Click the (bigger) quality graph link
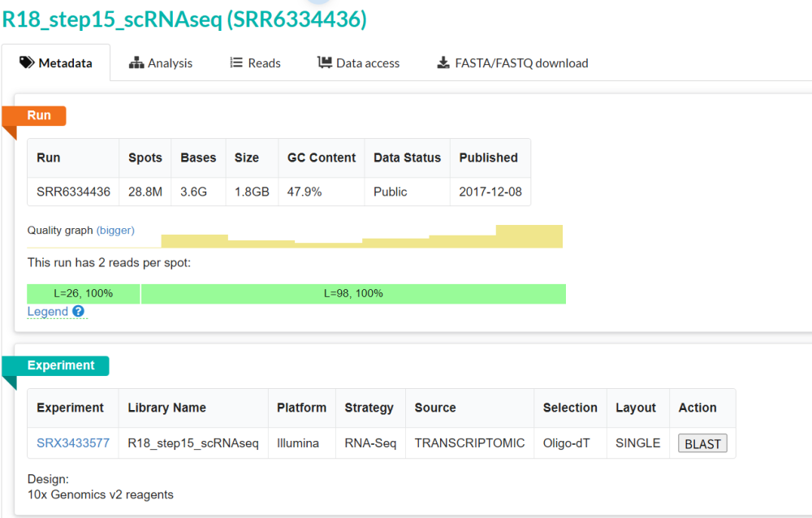 [115, 230]
